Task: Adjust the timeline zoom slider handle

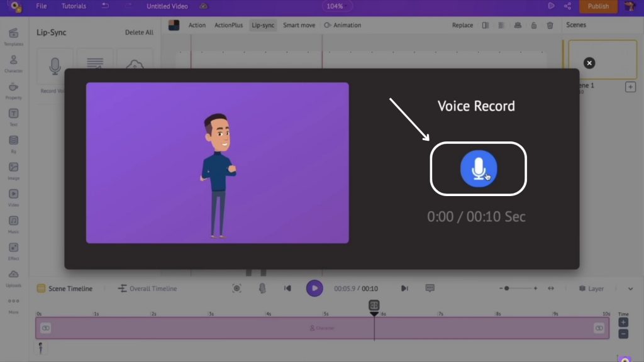Action: (x=507, y=288)
